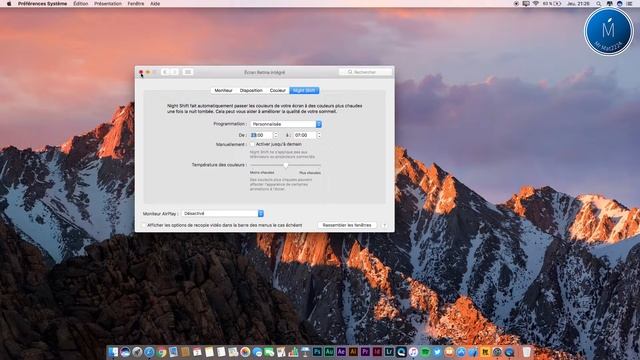This screenshot has width=640, height=360.
Task: Enable Activer jusqu'à demain checkbox
Action: (x=252, y=144)
